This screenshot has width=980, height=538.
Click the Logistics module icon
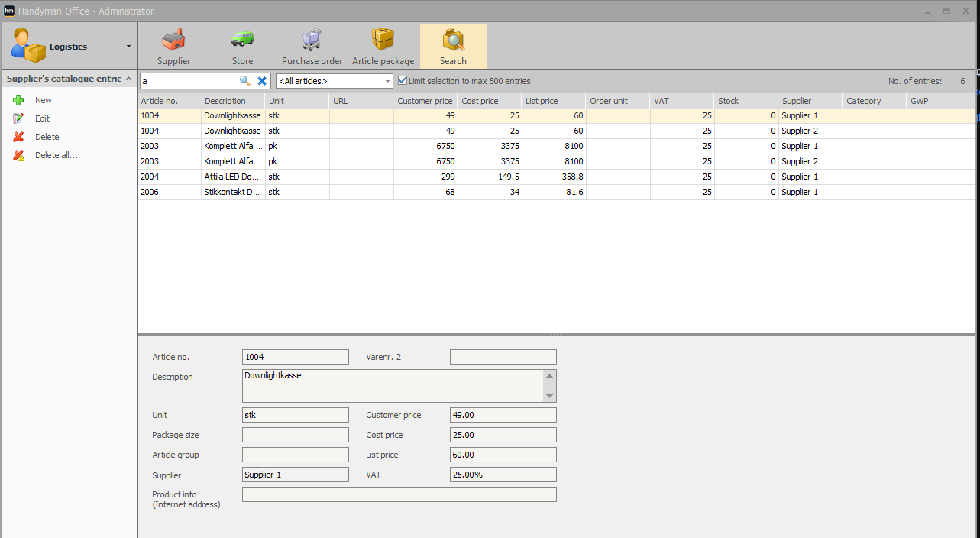[28, 46]
